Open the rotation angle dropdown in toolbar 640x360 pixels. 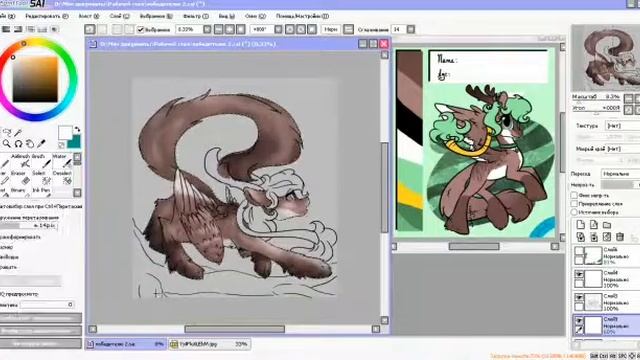(x=278, y=29)
